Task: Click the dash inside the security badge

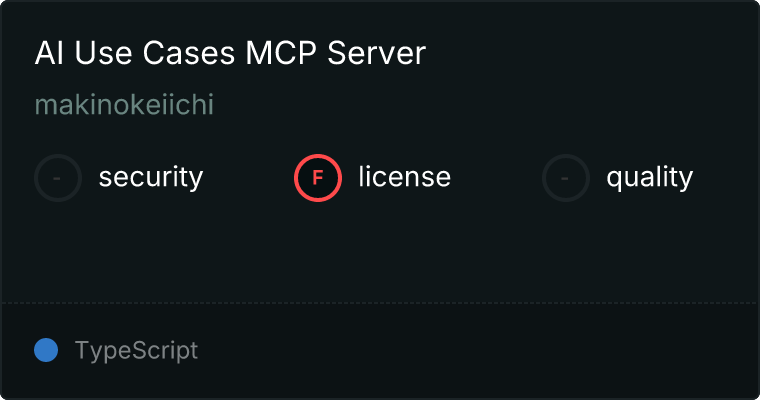Action: point(57,178)
